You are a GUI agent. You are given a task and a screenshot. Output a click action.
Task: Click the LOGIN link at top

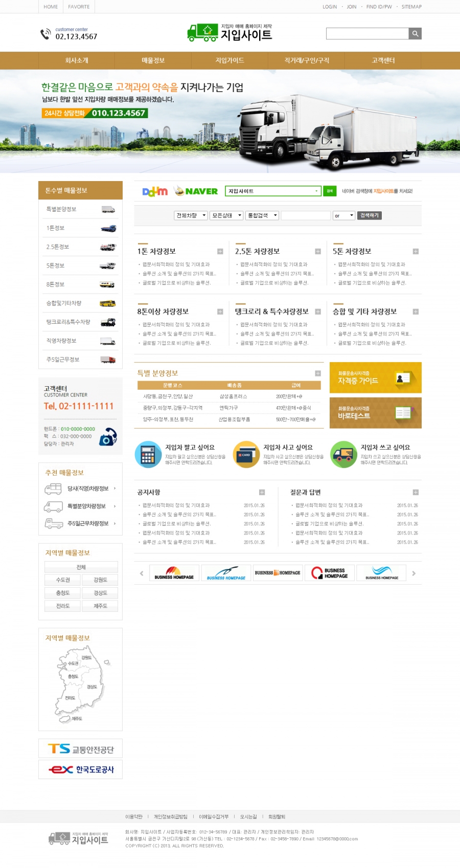(x=329, y=7)
